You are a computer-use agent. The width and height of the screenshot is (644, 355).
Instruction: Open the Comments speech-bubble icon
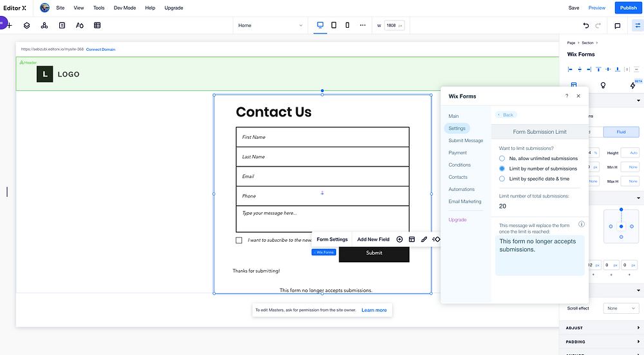(618, 26)
